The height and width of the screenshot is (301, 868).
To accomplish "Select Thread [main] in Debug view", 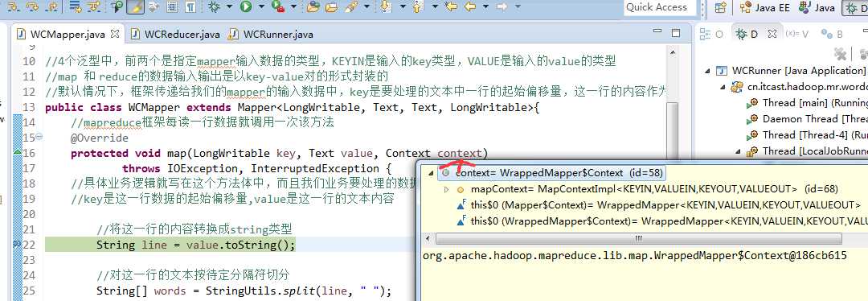I will [807, 103].
